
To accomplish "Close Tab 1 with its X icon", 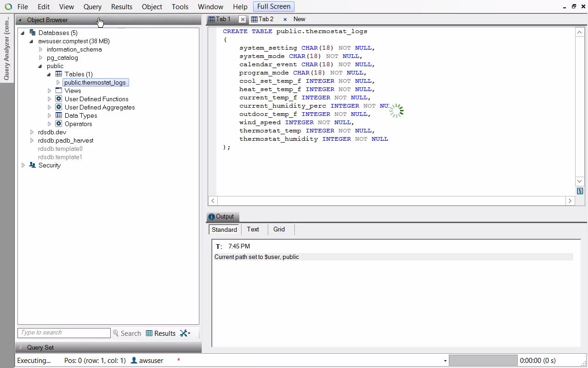I will click(243, 19).
